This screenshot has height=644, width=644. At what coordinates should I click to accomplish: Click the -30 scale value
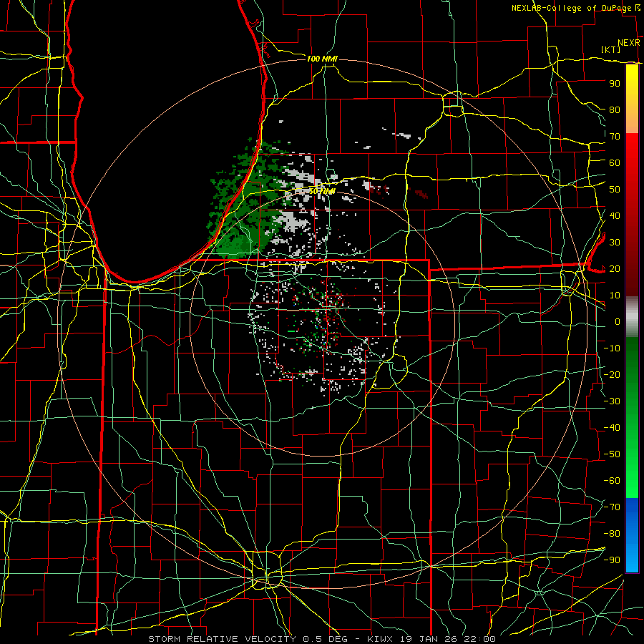613,401
